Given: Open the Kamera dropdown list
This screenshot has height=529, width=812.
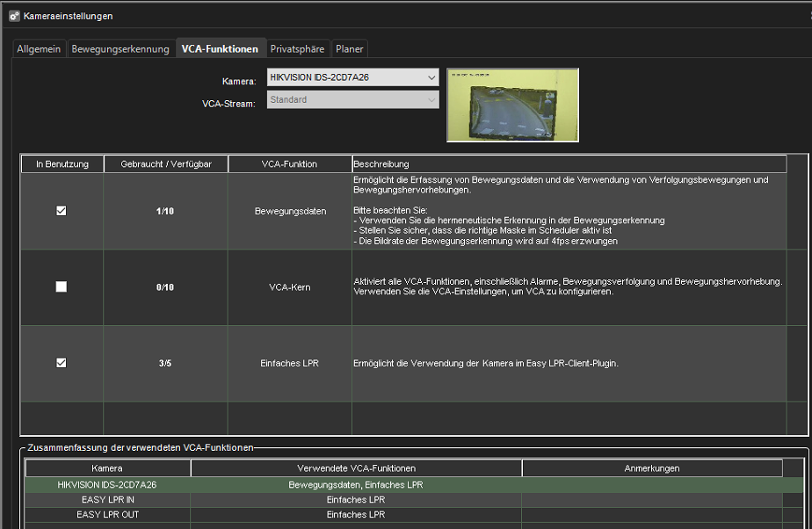Looking at the screenshot, I should tap(431, 77).
